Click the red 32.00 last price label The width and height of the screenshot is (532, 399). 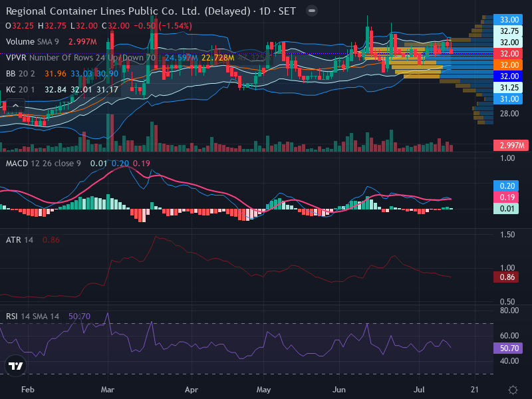point(508,54)
